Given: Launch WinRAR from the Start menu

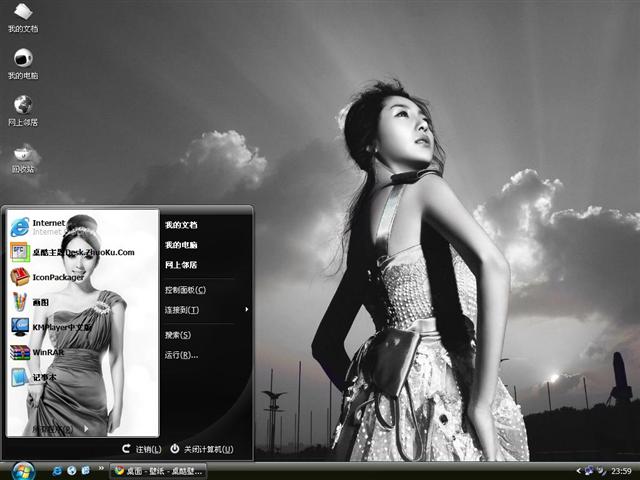Looking at the screenshot, I should pos(37,352).
